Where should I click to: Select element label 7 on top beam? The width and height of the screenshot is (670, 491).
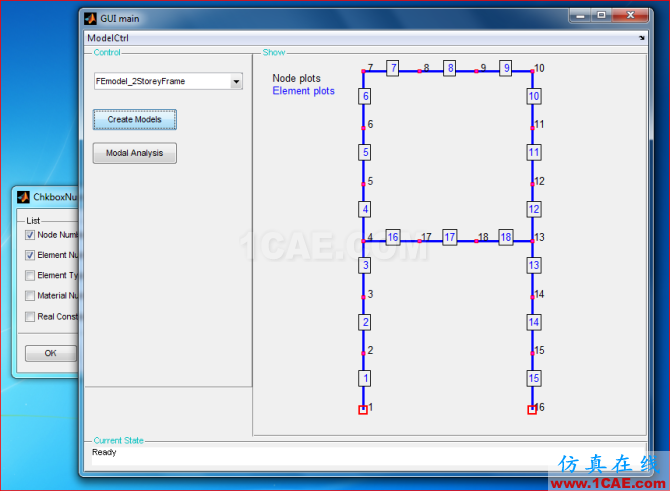tap(393, 68)
